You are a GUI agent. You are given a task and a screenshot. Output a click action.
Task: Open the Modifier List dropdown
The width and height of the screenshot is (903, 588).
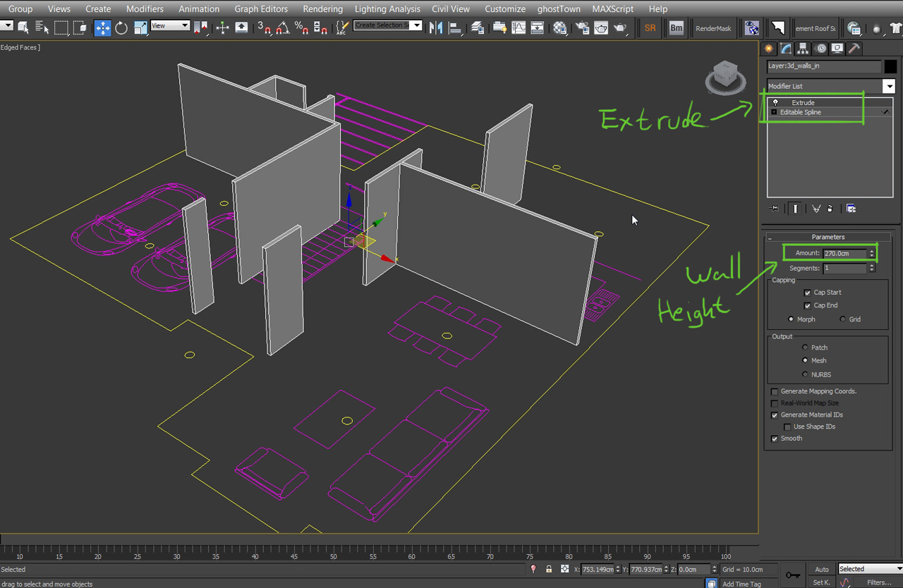pyautogui.click(x=889, y=85)
